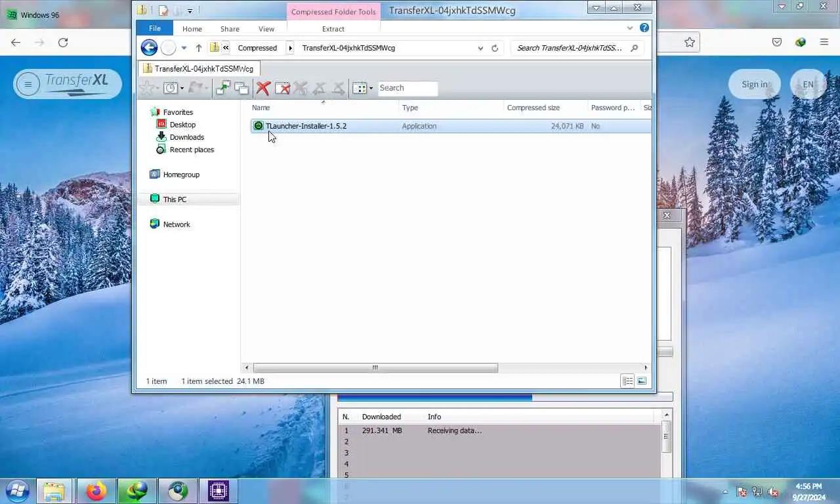
Task: Click the IDM extension icon in Firefox toolbar
Action: tap(800, 42)
